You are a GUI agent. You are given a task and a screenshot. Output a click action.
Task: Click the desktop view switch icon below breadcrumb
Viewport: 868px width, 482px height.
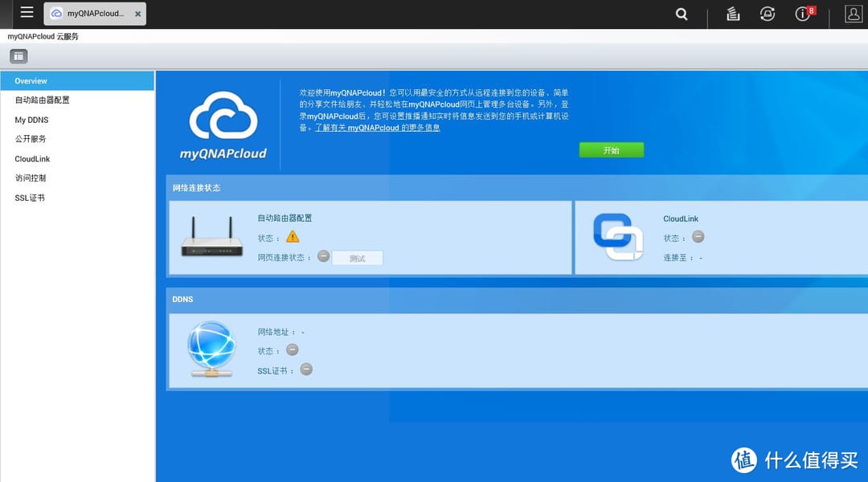tap(18, 55)
